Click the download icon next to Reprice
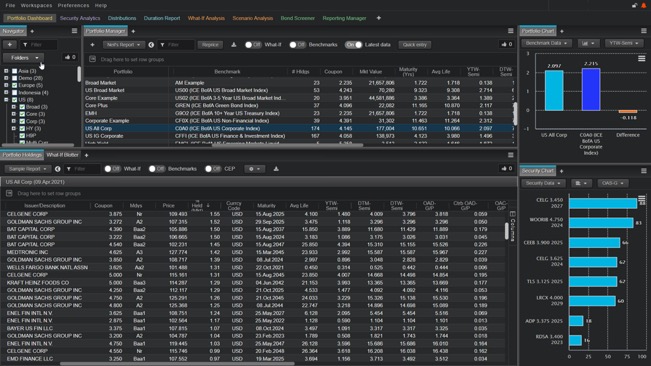This screenshot has width=651, height=366. (x=234, y=45)
